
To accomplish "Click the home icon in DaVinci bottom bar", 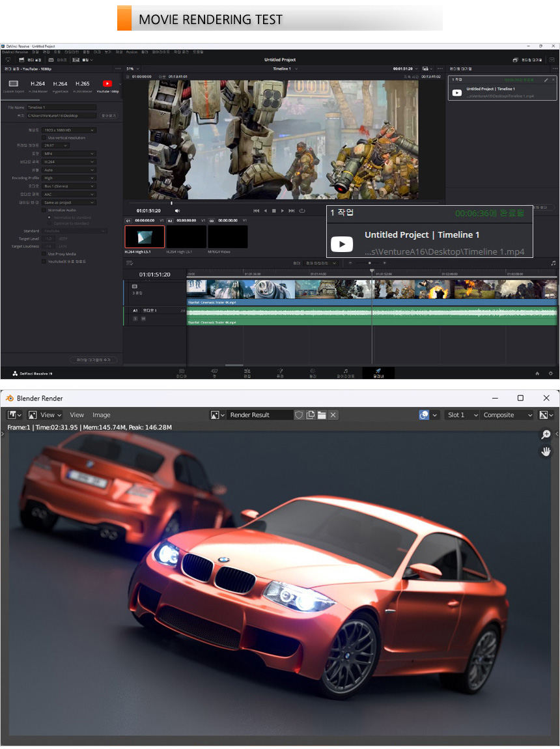I will click(x=537, y=373).
